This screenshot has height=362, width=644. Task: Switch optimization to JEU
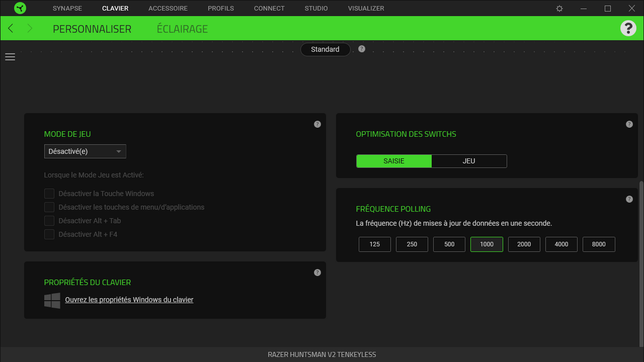(x=469, y=161)
